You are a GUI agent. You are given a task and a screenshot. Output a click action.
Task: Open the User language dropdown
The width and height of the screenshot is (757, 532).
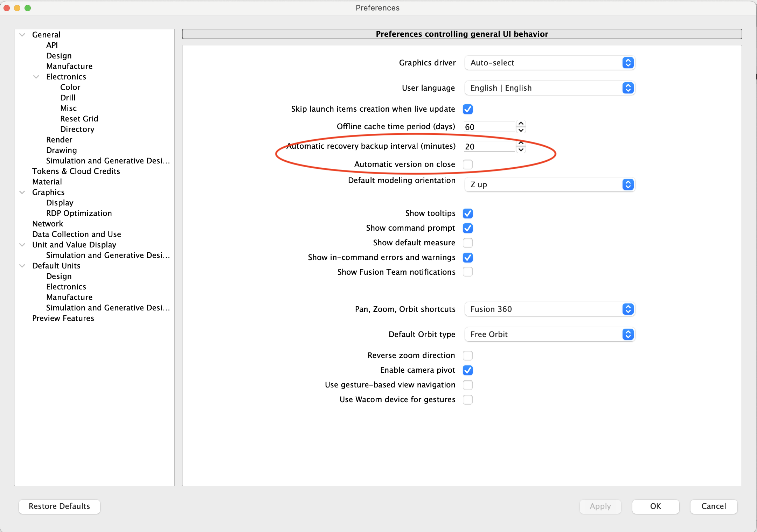pyautogui.click(x=549, y=88)
